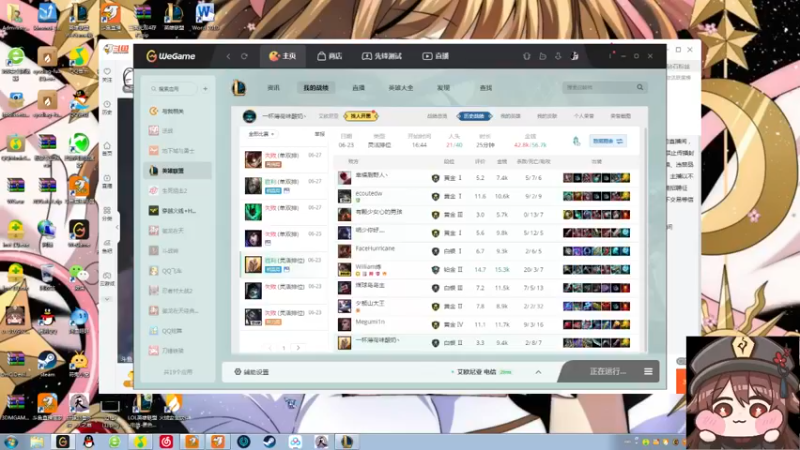Screen dimensions: 800x450
Task: Open the 直播 live tab in header
Action: (436, 56)
